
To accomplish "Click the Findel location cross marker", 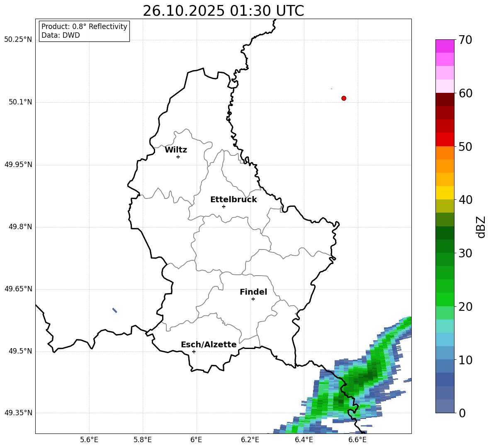I will 253,299.
